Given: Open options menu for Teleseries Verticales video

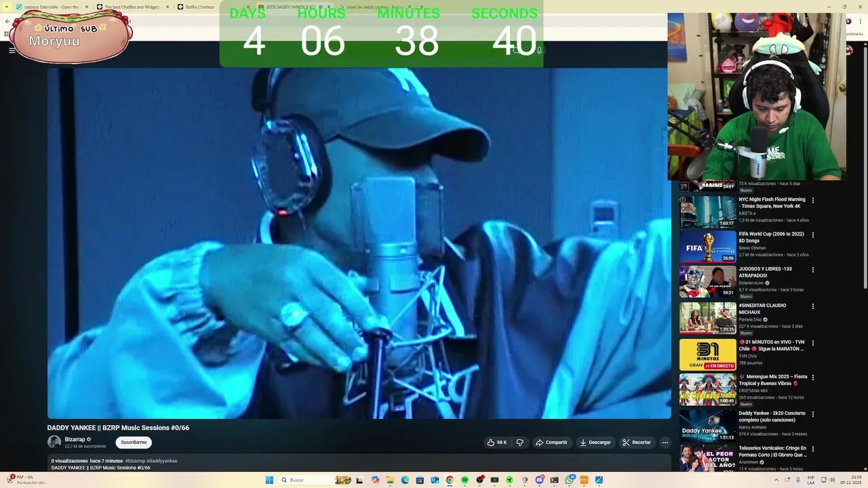Looking at the screenshot, I should click(x=812, y=449).
